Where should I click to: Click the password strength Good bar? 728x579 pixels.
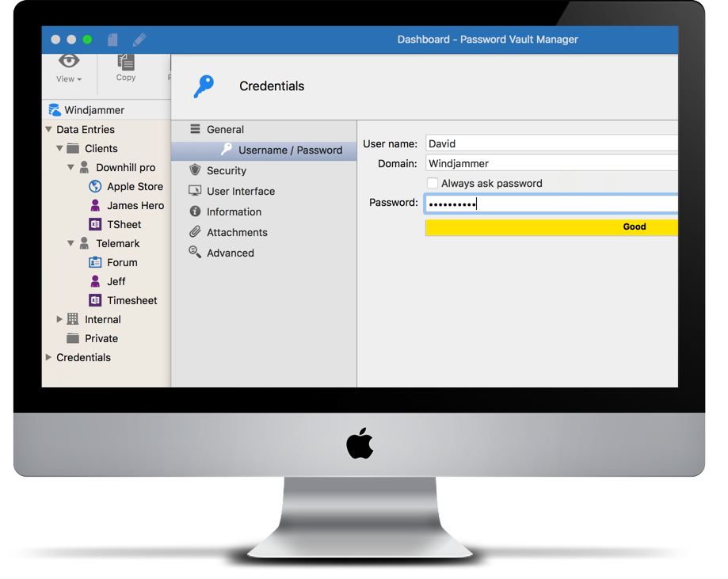pos(551,227)
